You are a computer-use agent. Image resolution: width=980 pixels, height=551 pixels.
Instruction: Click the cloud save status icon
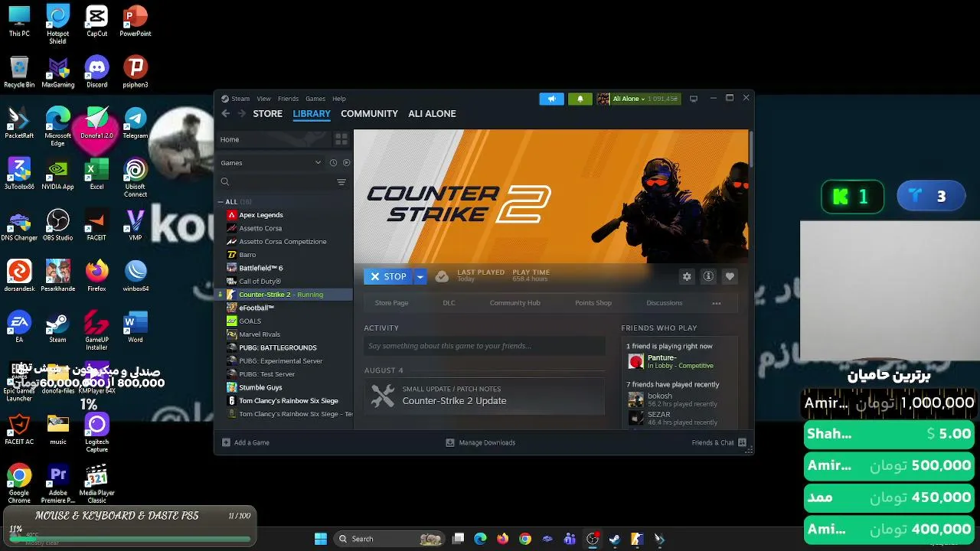point(442,276)
